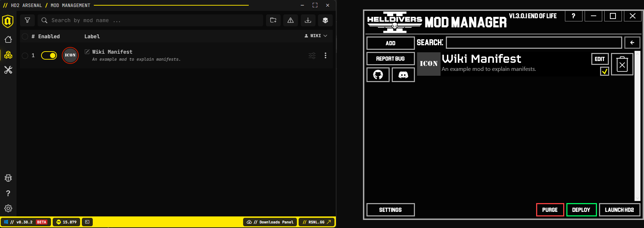The width and height of the screenshot is (644, 228).
Task: Open the sliders options for Wiki Manifest row
Action: pyautogui.click(x=312, y=55)
